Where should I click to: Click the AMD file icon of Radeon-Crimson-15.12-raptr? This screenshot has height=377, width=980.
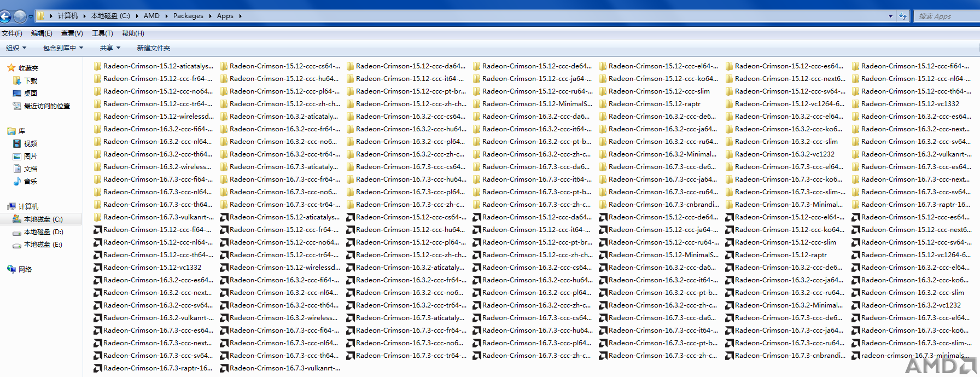point(730,255)
